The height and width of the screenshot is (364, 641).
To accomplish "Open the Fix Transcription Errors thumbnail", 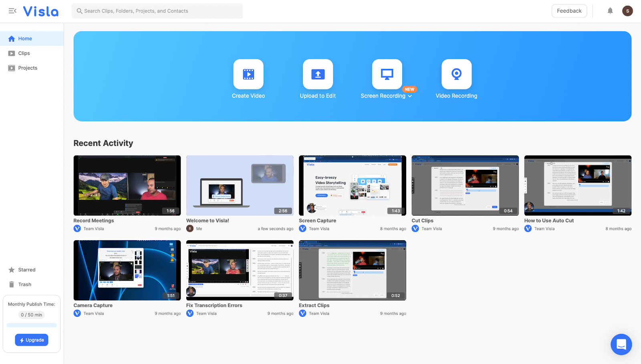I will coord(240,270).
